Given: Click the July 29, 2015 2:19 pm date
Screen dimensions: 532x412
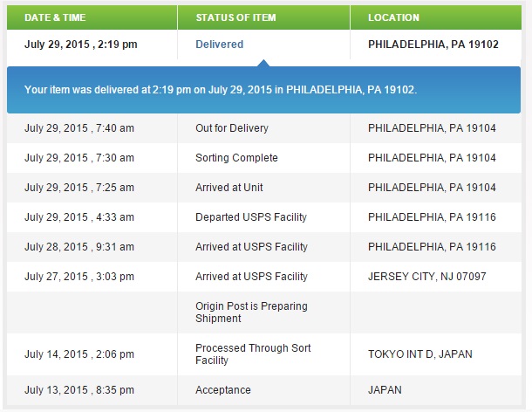Looking at the screenshot, I should (x=81, y=45).
